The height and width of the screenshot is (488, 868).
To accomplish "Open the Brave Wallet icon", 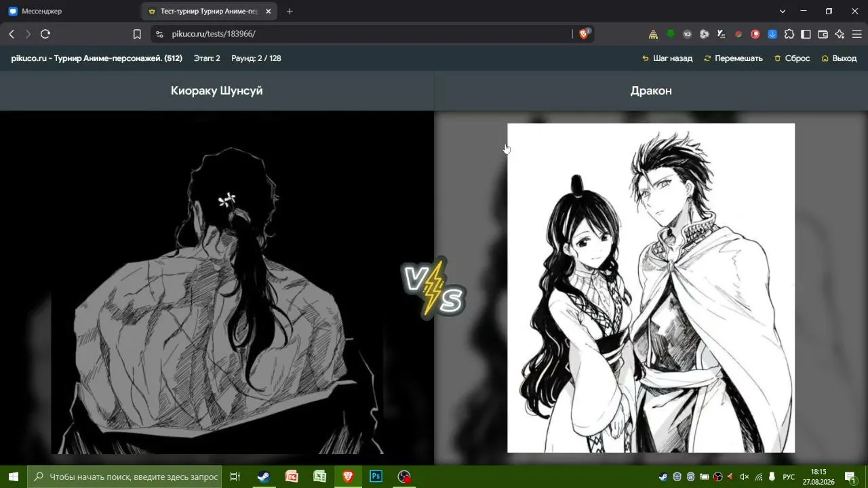I will [823, 34].
